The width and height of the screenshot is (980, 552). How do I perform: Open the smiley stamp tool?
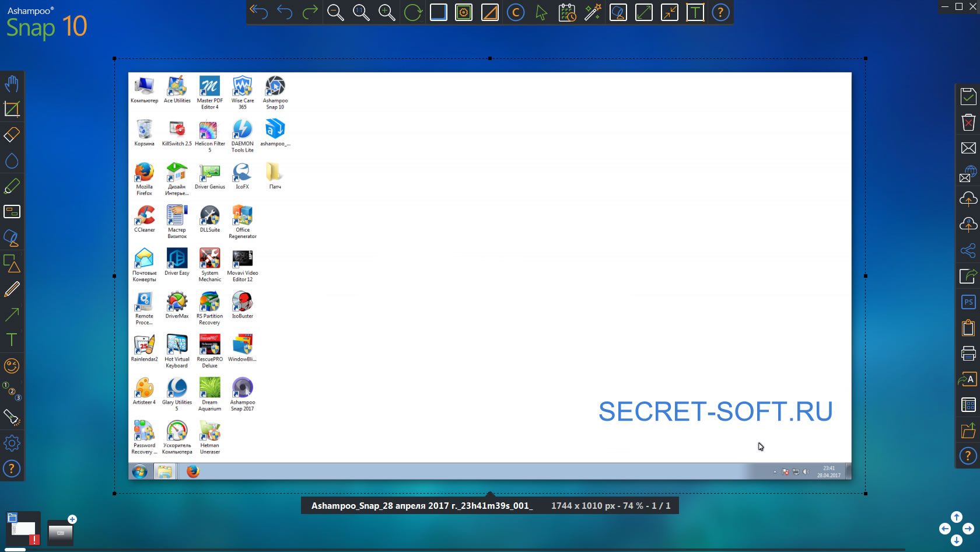(12, 366)
